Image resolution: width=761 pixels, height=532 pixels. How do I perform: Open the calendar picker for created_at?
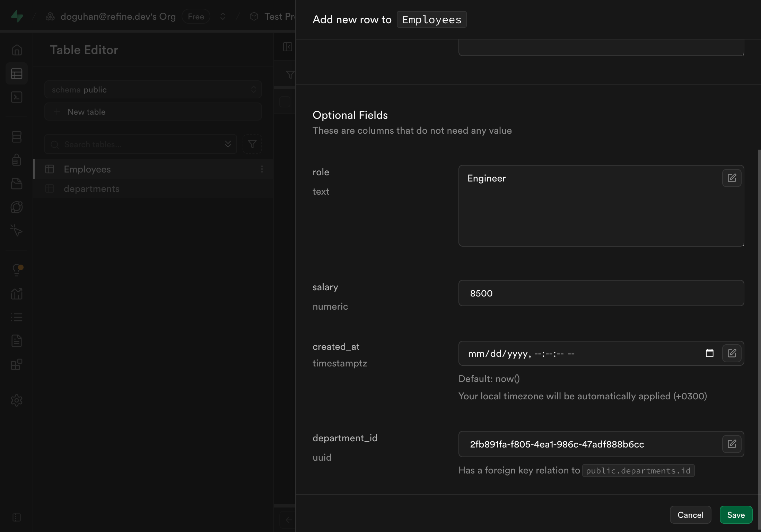709,353
